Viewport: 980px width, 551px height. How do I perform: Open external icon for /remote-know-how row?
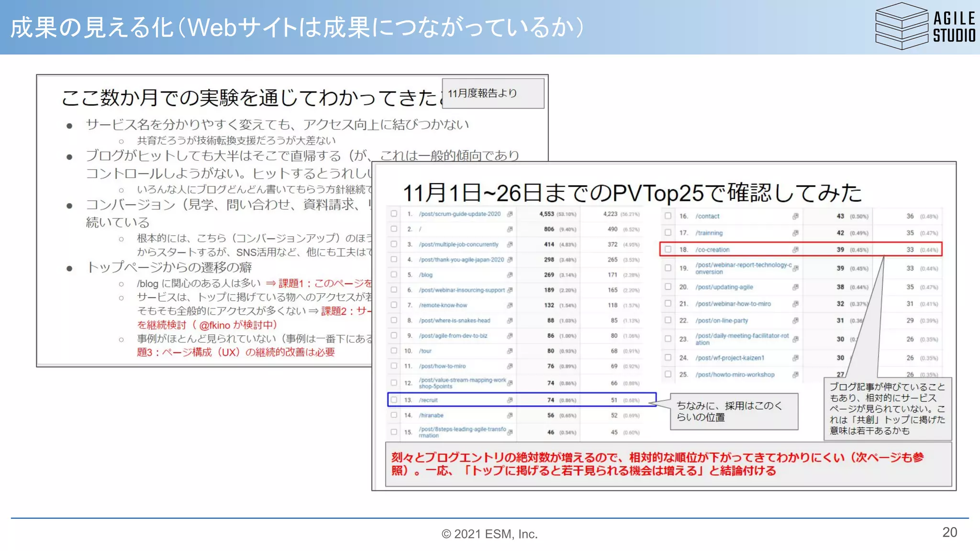[x=510, y=305]
